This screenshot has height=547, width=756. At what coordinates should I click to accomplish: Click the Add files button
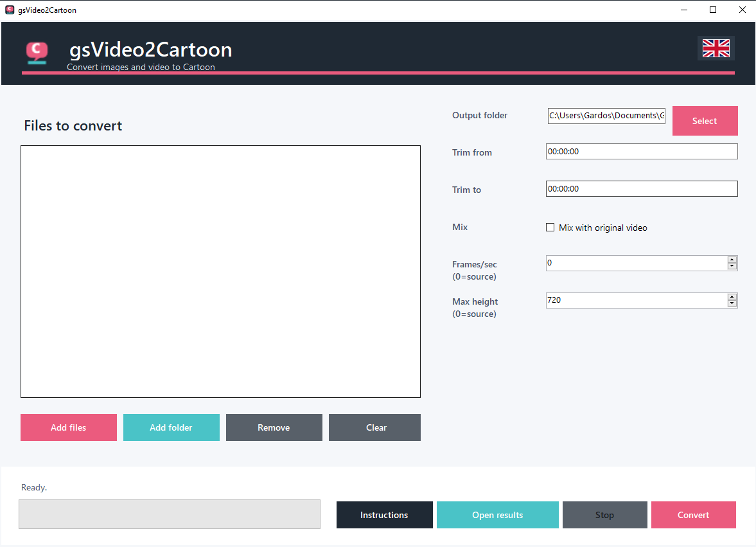tap(69, 427)
